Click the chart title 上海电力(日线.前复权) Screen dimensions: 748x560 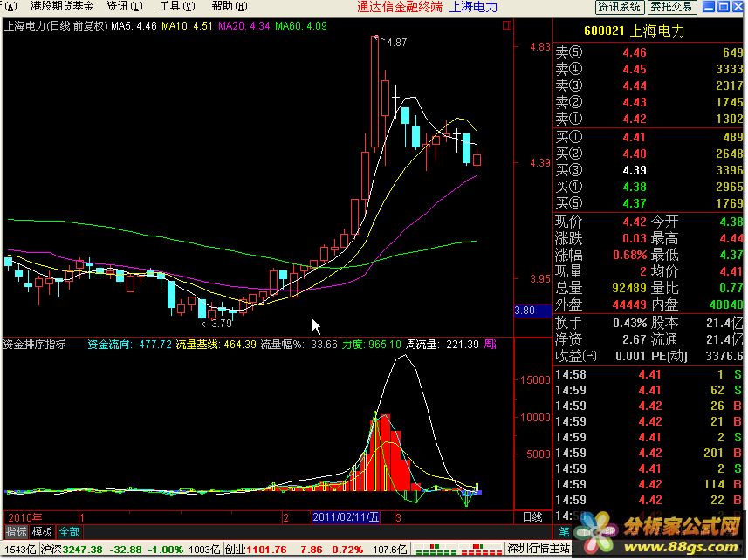click(x=56, y=26)
